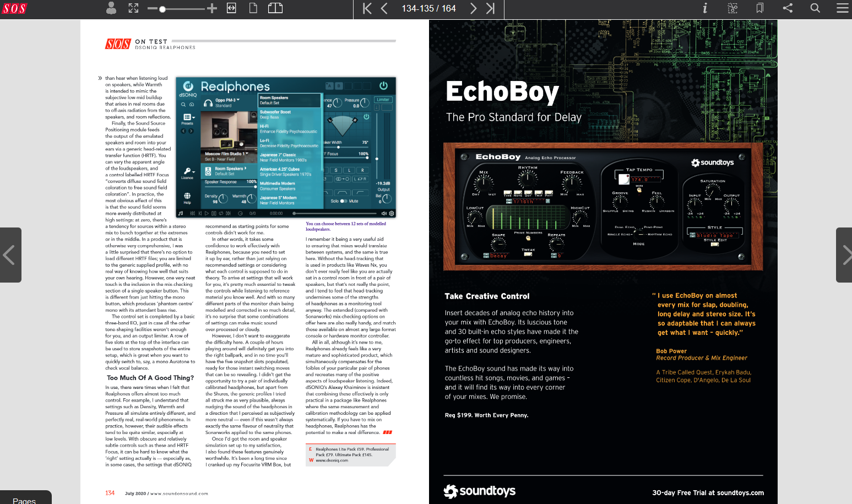Follow the www.dsoniq.com link in the price box

(x=332, y=460)
